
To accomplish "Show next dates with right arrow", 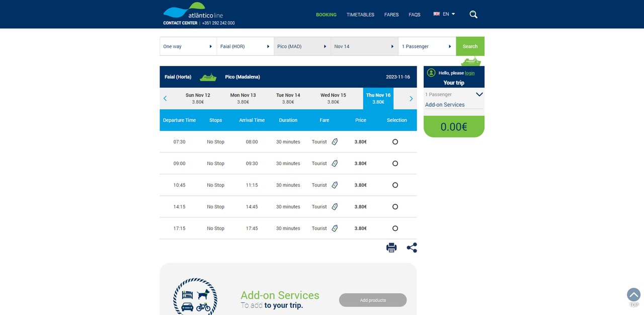I will [x=411, y=99].
